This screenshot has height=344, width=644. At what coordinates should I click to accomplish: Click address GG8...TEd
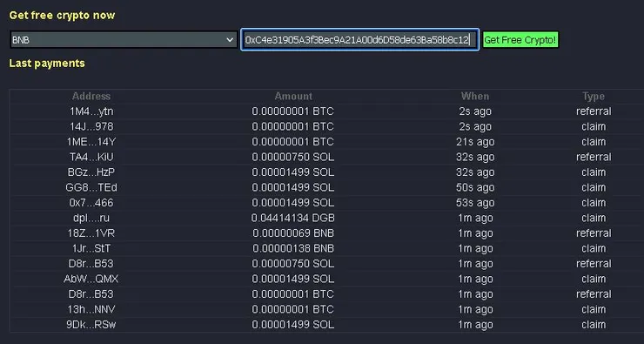[91, 187]
